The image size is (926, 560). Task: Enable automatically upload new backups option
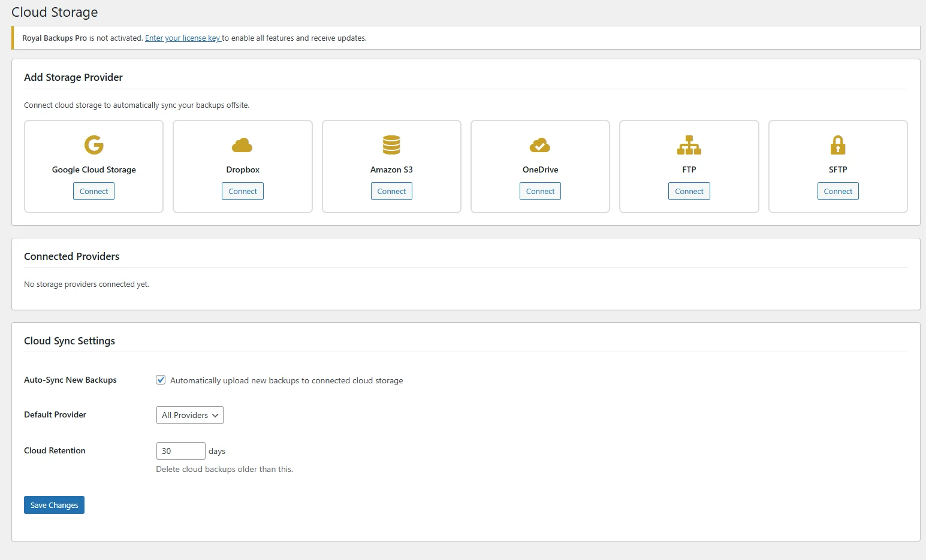tap(161, 380)
